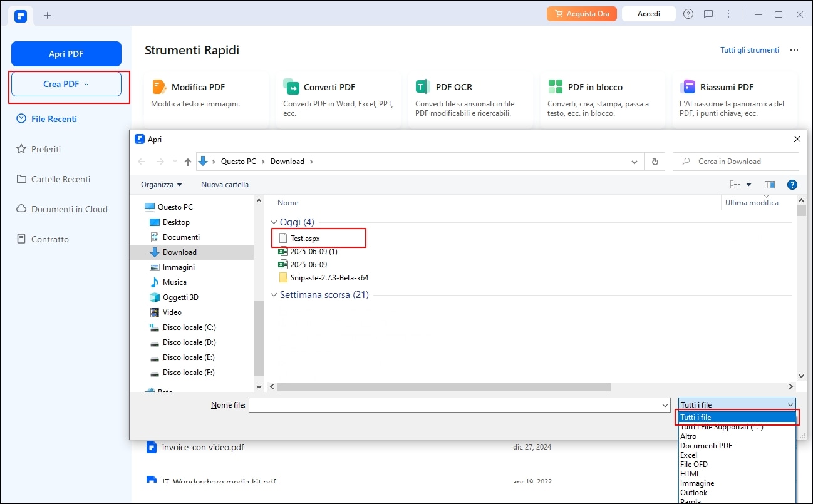Click the Contratto document icon in sidebar
Screen dimensions: 813x504
(21, 239)
